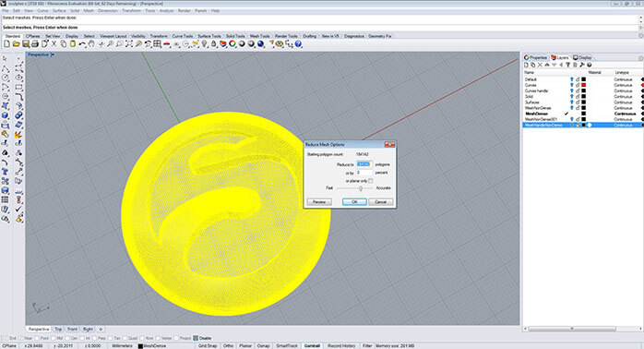644x349 pixels.
Task: Click the light bulb Hide Objects icon
Action: 205,43
